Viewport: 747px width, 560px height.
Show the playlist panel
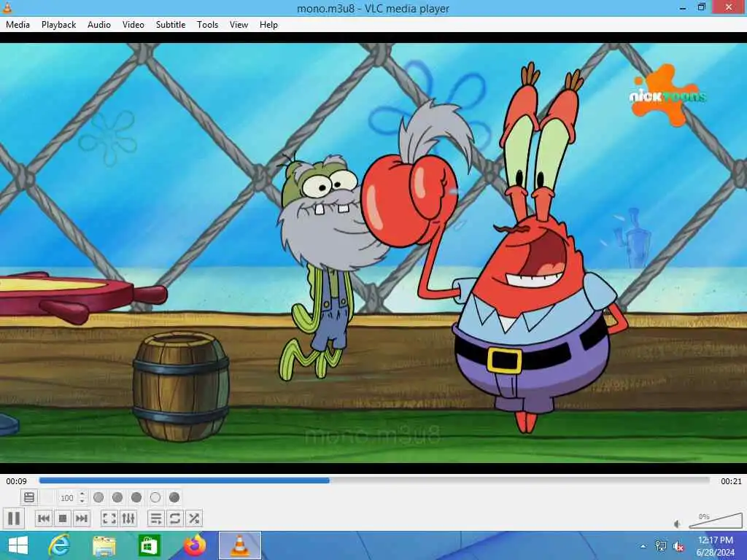(156, 518)
